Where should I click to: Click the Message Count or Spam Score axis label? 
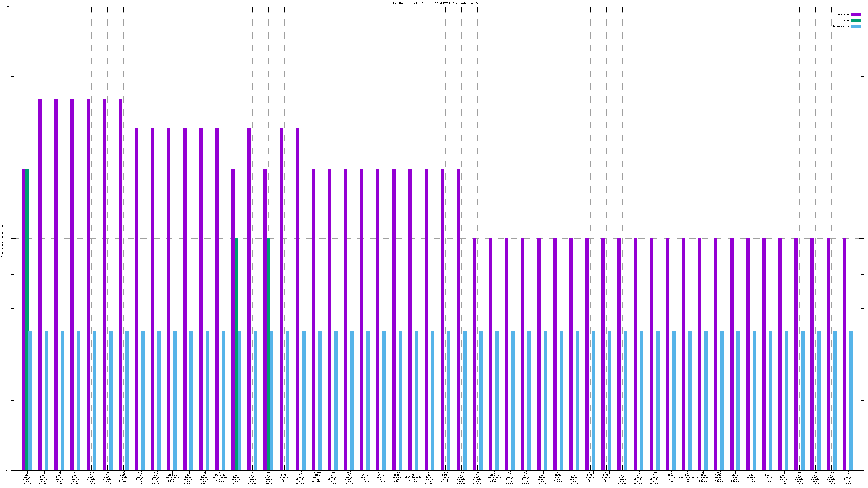[x=2, y=239]
